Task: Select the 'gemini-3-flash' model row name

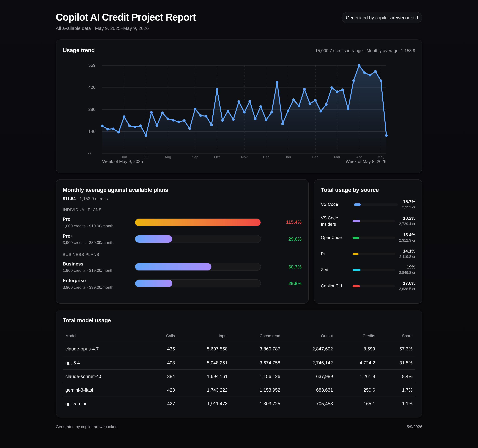Action: click(80, 390)
